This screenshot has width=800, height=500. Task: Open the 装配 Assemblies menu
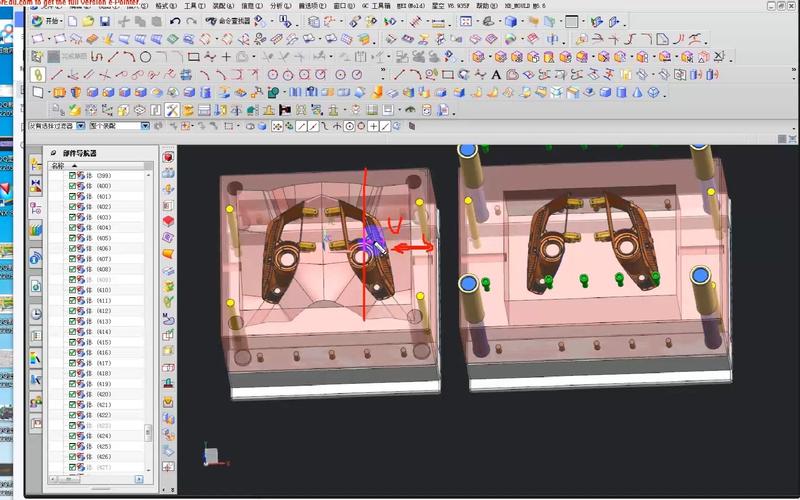tap(223, 6)
